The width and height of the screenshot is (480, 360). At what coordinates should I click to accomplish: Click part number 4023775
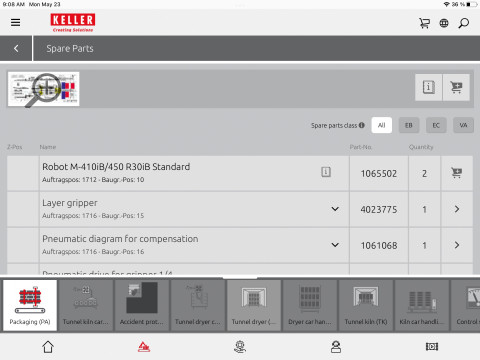tap(379, 210)
